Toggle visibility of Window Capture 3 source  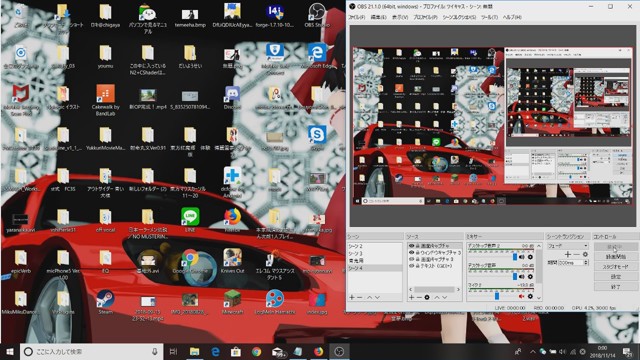click(411, 253)
